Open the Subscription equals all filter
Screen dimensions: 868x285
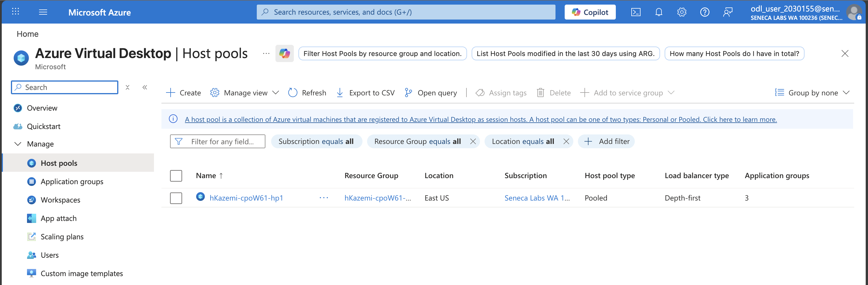(x=317, y=141)
